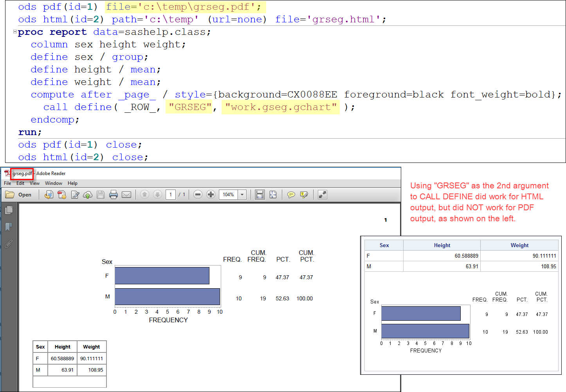The width and height of the screenshot is (566, 392).
Task: Toggle Fit Width scrolling mode
Action: click(260, 195)
